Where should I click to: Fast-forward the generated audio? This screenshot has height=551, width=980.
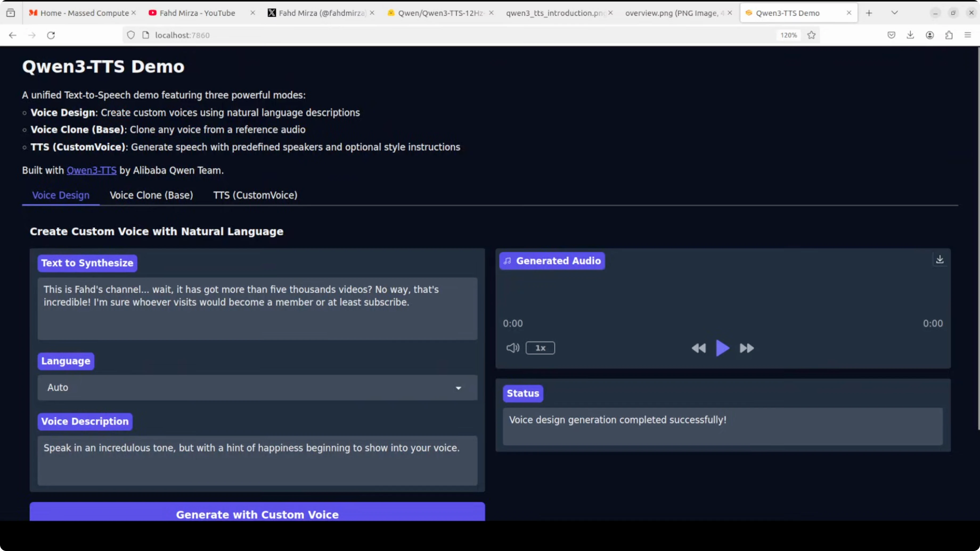click(x=746, y=348)
